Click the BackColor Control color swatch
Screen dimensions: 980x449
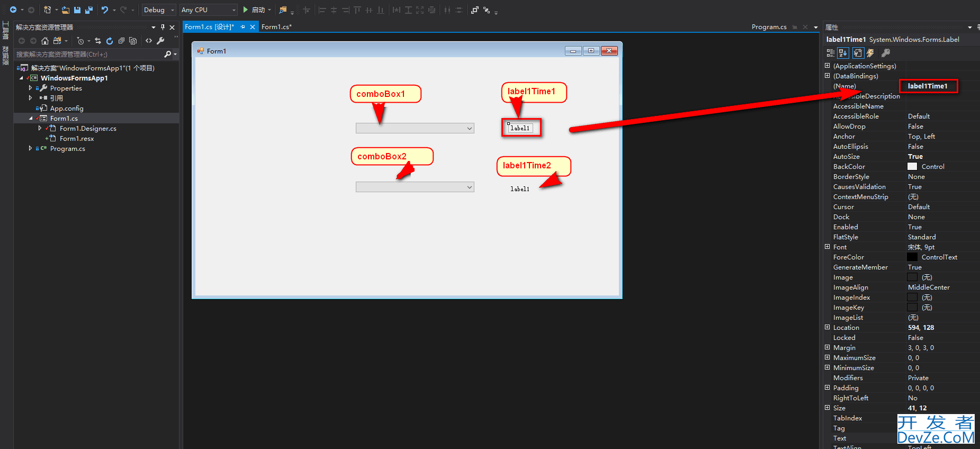(x=912, y=166)
